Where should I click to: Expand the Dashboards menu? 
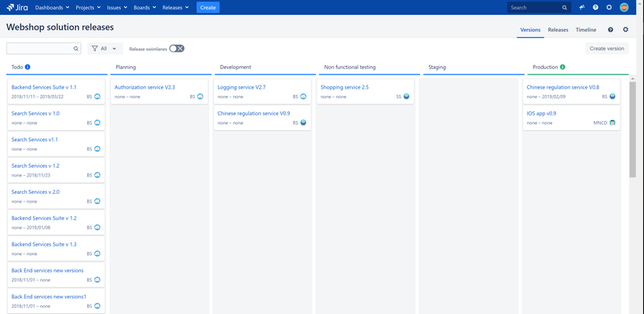pyautogui.click(x=52, y=7)
